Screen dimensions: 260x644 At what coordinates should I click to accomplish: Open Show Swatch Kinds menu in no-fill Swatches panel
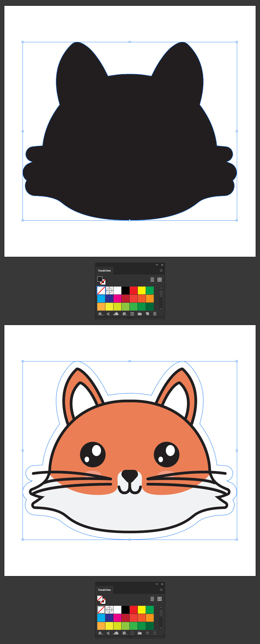tap(124, 633)
